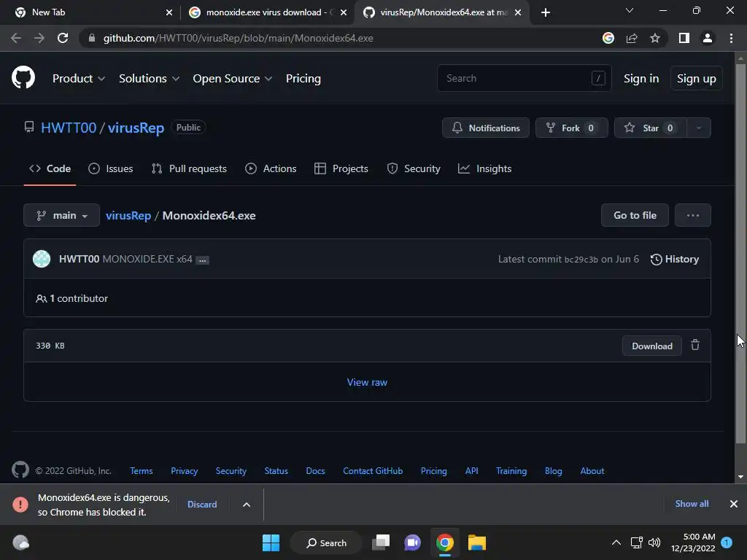The width and height of the screenshot is (747, 560).
Task: Click the Download button
Action: (651, 346)
